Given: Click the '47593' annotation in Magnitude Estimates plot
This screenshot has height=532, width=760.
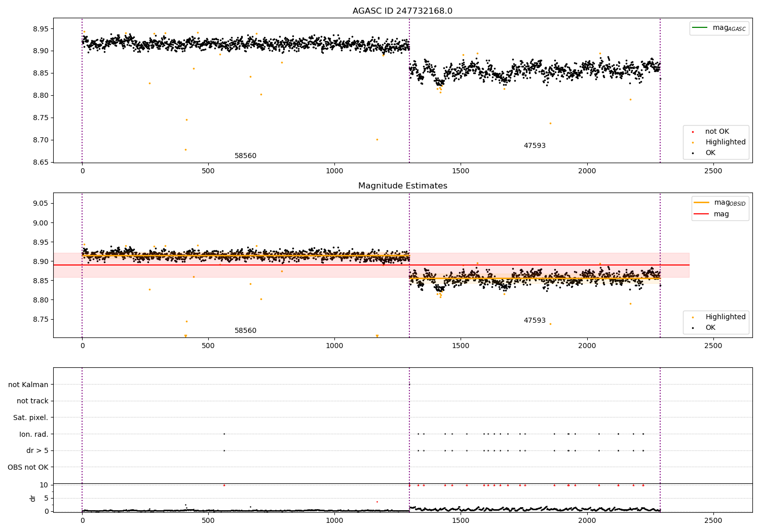Looking at the screenshot, I should [535, 321].
